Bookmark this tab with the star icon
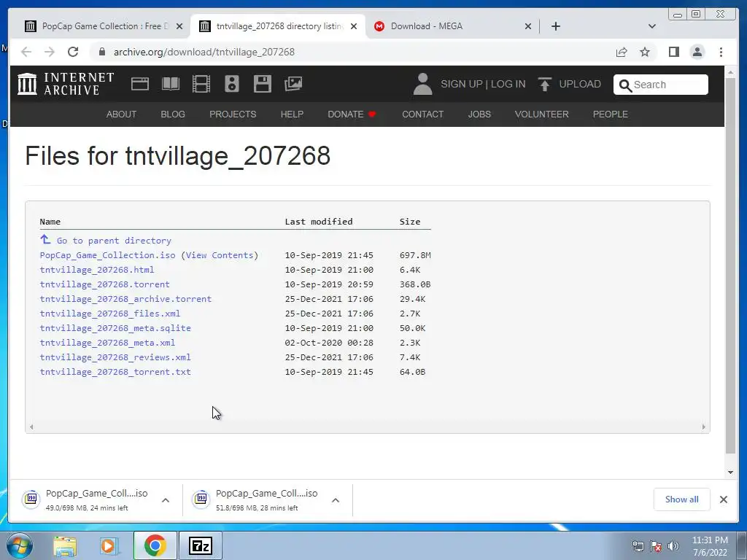The height and width of the screenshot is (560, 747). [645, 52]
